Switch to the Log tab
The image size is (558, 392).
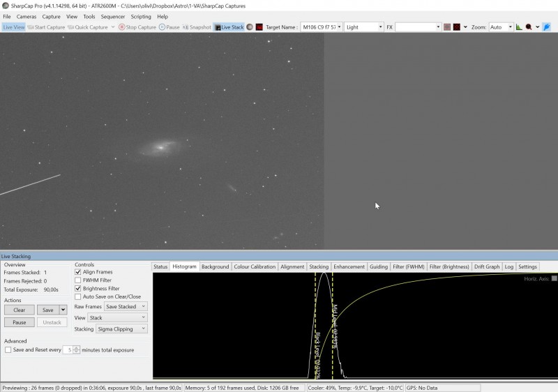pyautogui.click(x=509, y=266)
